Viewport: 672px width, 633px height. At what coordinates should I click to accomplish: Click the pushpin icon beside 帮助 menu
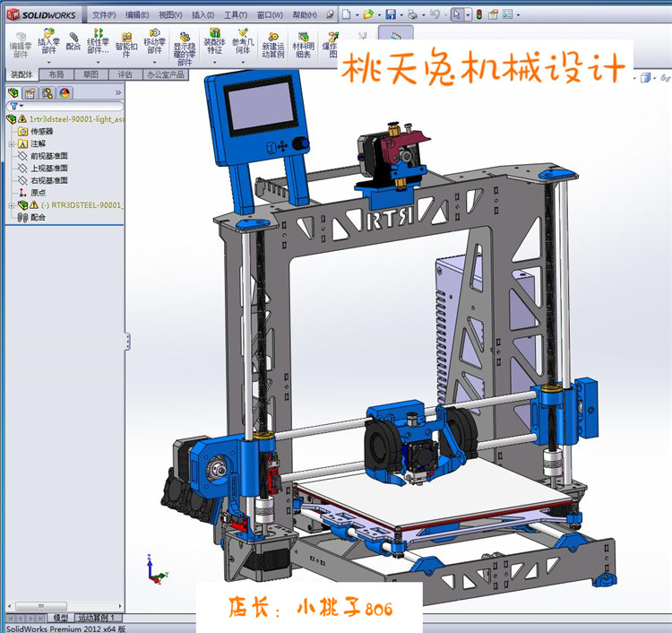point(330,14)
